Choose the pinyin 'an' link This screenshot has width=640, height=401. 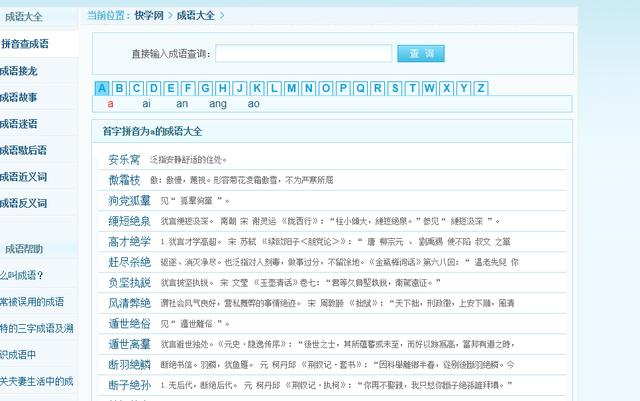182,104
